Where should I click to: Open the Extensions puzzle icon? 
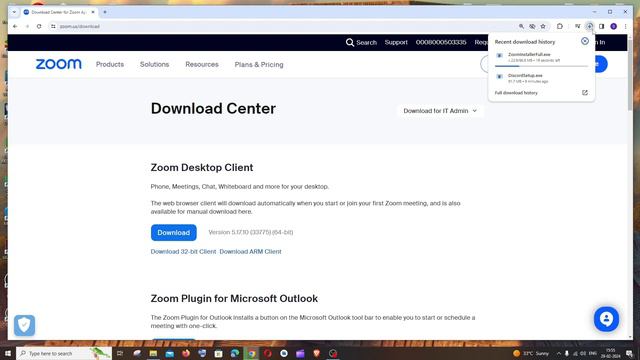point(560,26)
